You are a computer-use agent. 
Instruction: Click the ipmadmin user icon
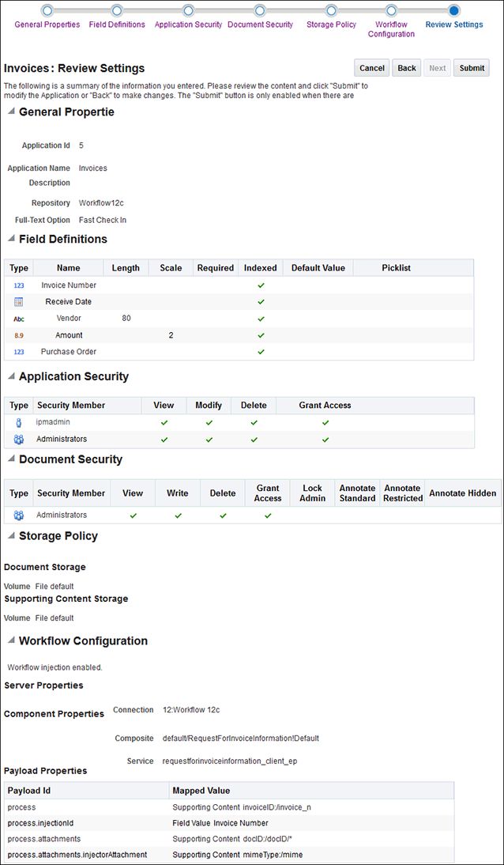tap(19, 423)
